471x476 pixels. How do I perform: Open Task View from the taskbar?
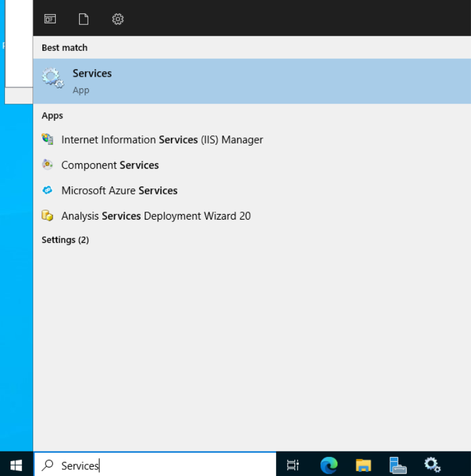pos(293,465)
